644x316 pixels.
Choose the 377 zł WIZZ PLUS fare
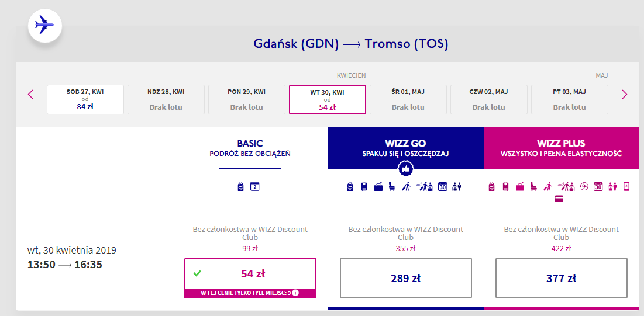pos(561,278)
